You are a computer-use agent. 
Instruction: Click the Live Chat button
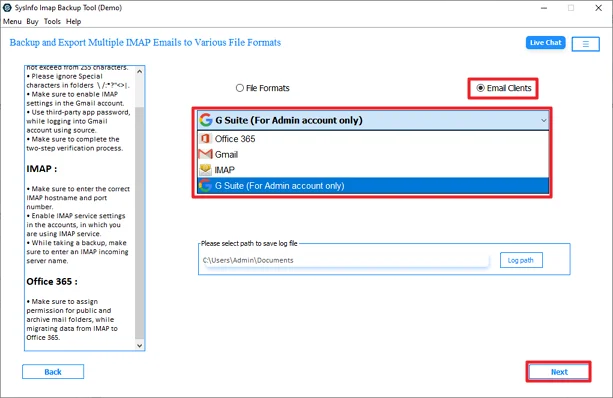(545, 43)
